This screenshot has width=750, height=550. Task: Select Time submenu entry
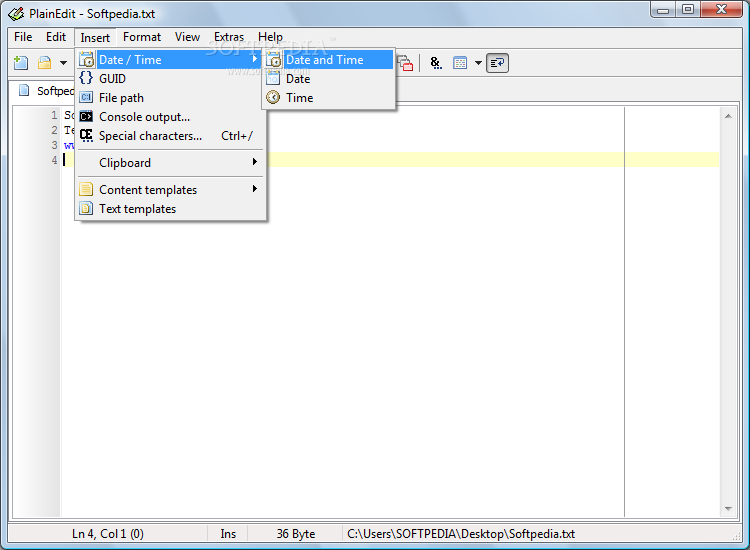(329, 98)
